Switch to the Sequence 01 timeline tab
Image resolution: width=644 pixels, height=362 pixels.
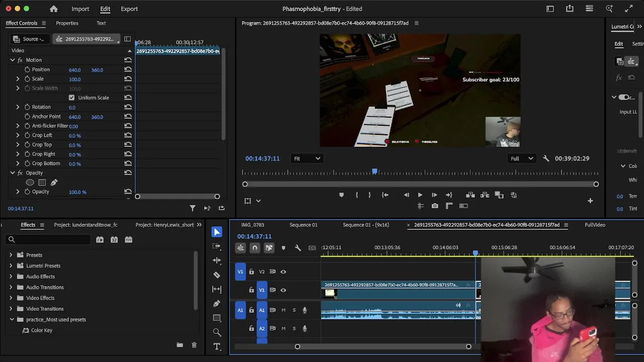tap(303, 225)
